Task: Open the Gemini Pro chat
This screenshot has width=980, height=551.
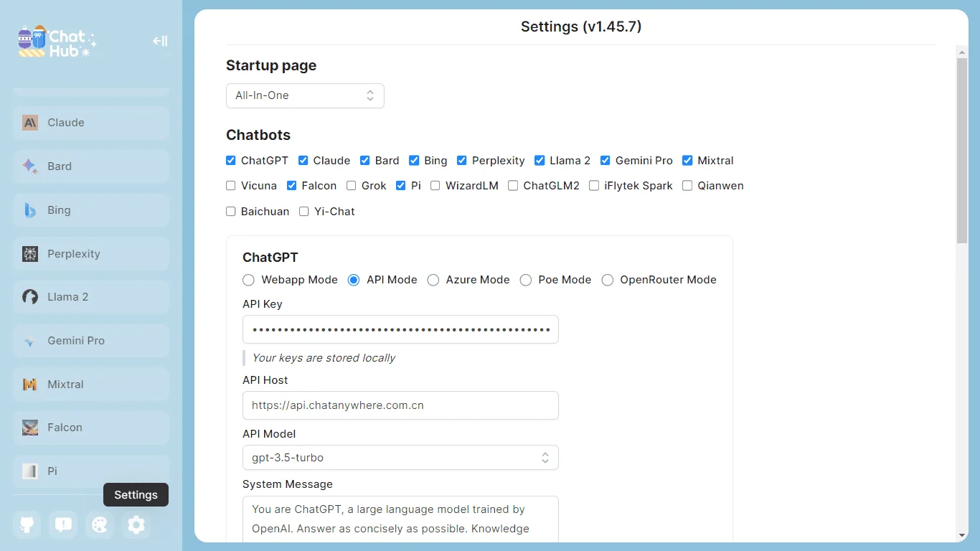Action: click(x=91, y=341)
